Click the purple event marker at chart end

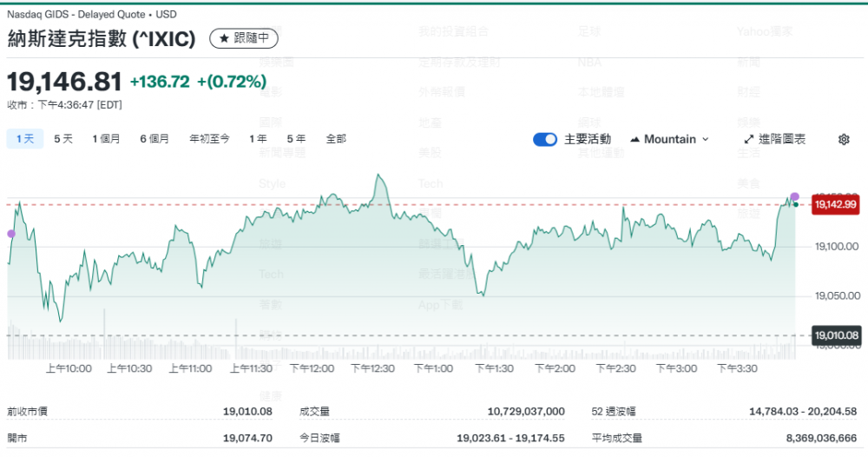pos(794,196)
